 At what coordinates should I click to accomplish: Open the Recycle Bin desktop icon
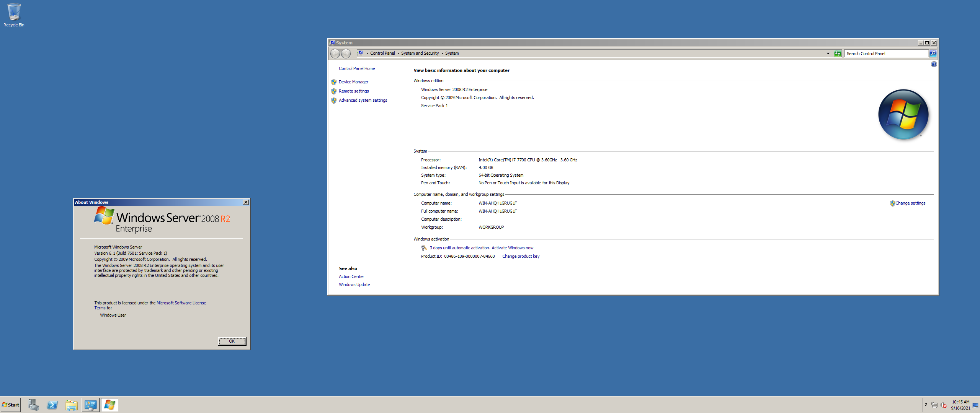[14, 15]
